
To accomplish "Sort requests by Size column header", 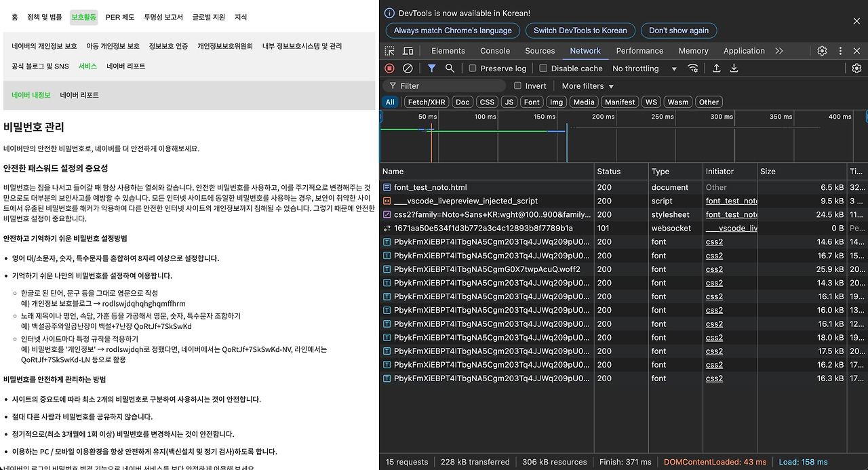I will (802, 172).
